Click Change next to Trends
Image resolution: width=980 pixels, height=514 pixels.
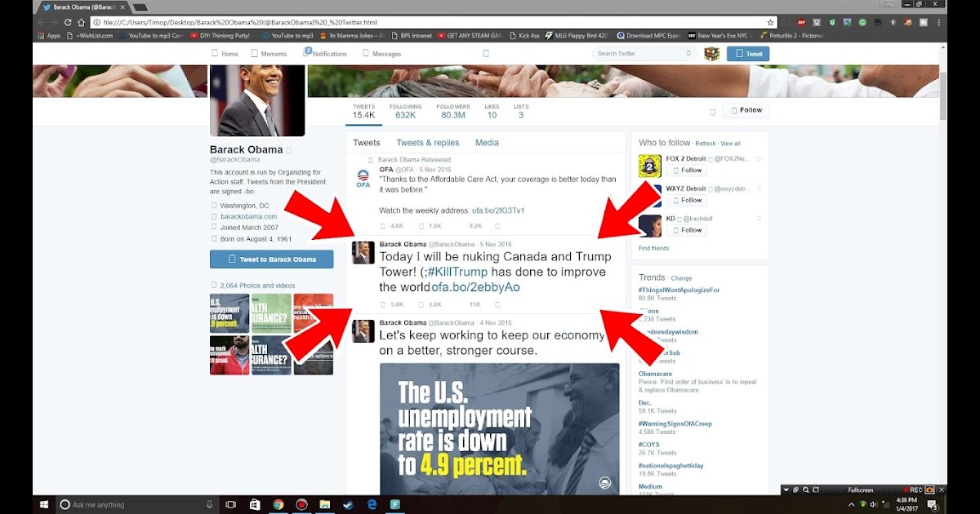(681, 278)
